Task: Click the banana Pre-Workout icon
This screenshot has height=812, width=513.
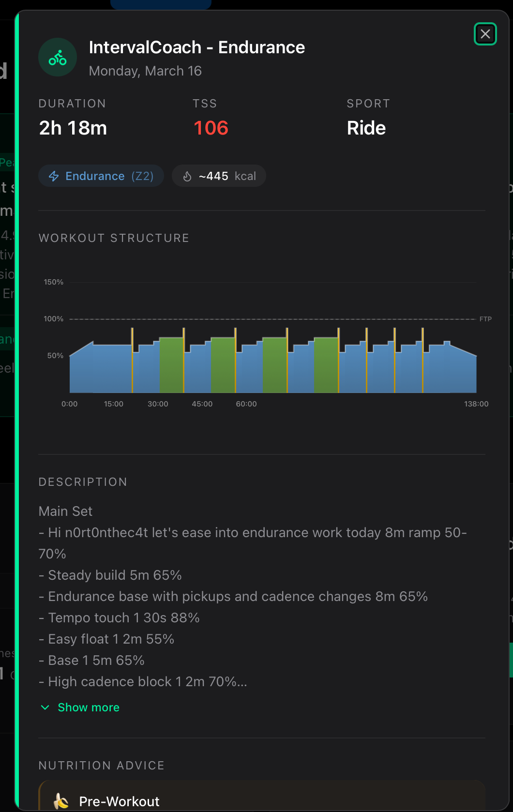Action: (x=61, y=801)
